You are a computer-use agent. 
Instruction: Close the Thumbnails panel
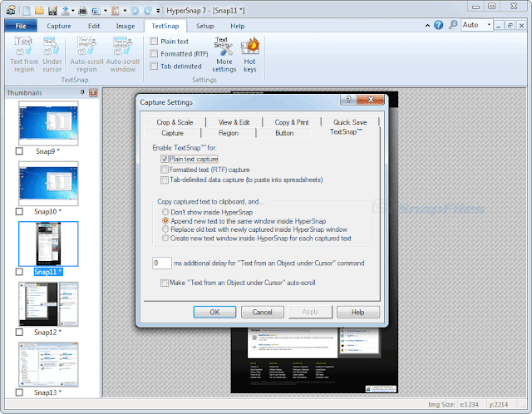(x=93, y=92)
